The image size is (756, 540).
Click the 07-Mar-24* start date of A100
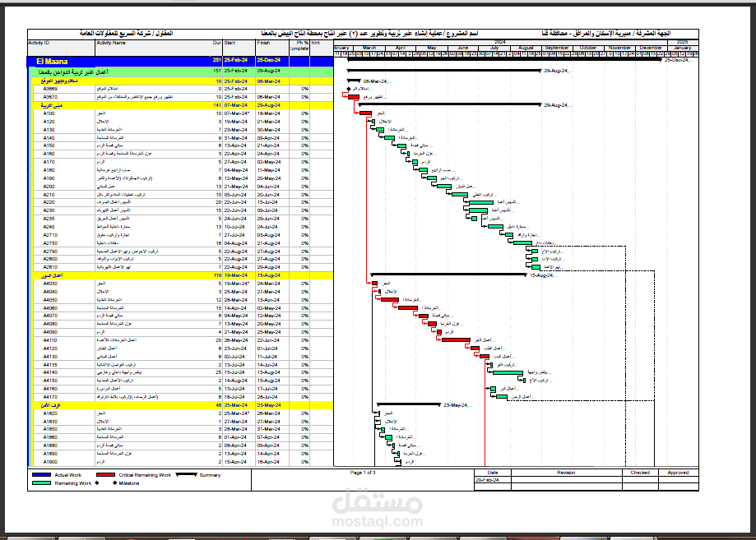(x=236, y=113)
